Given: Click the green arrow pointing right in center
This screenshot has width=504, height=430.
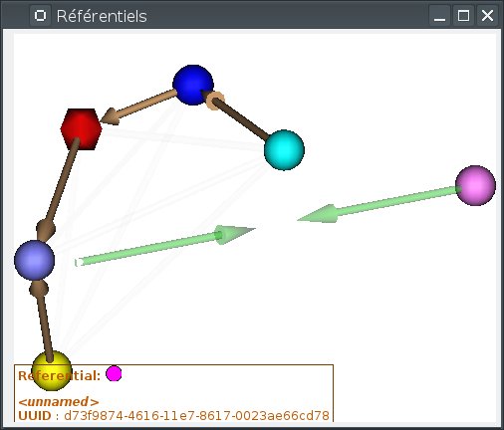Looking at the screenshot, I should coord(166,246).
